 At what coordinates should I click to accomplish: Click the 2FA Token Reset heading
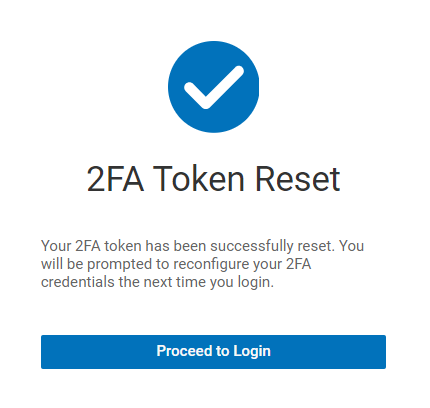(x=213, y=179)
